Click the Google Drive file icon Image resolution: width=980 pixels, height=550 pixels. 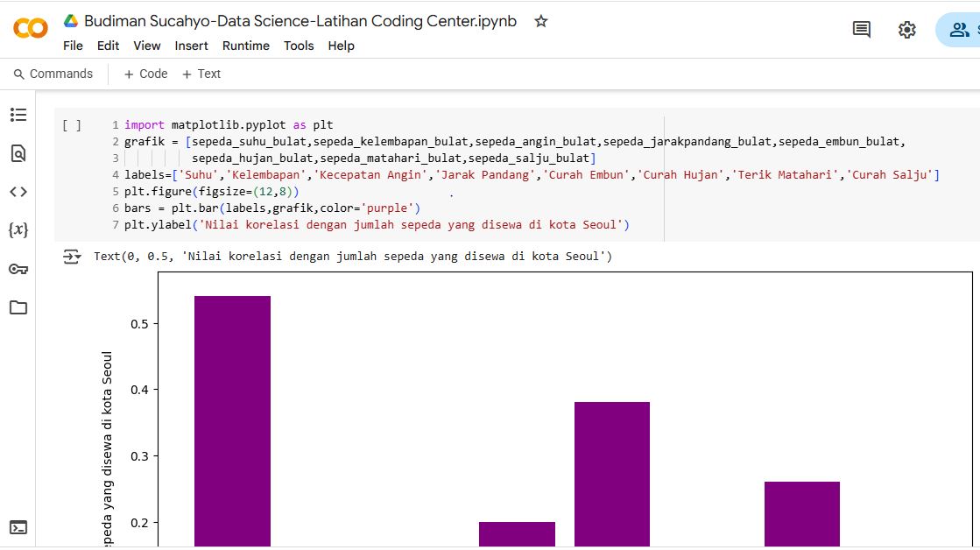coord(71,21)
